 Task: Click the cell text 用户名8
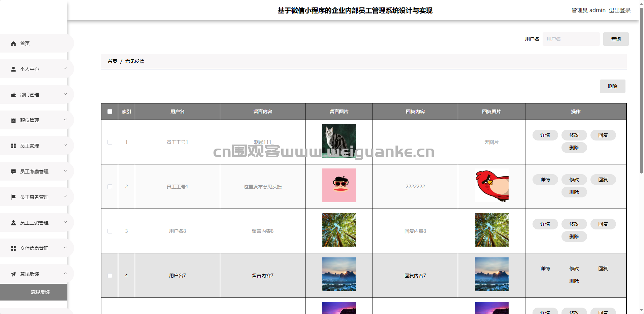[x=178, y=231]
